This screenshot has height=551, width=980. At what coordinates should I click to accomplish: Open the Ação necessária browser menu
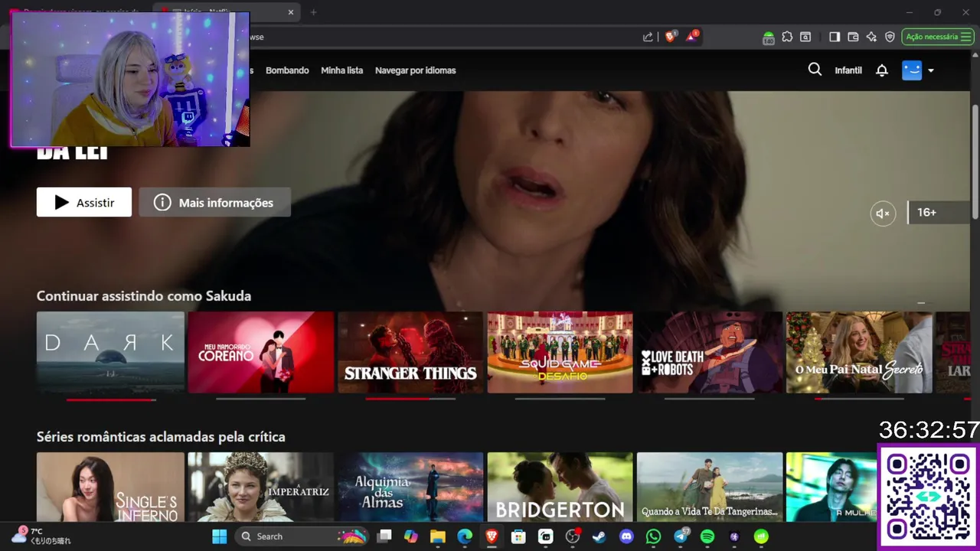click(939, 37)
